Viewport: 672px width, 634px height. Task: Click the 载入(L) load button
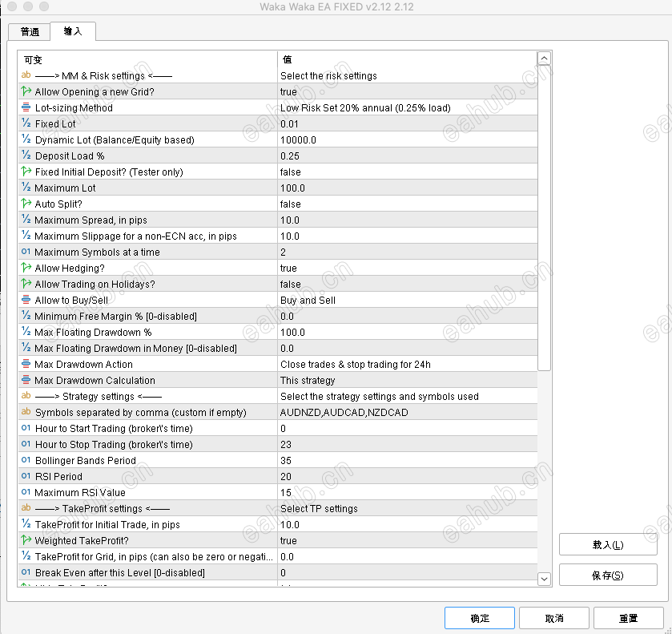coord(608,544)
